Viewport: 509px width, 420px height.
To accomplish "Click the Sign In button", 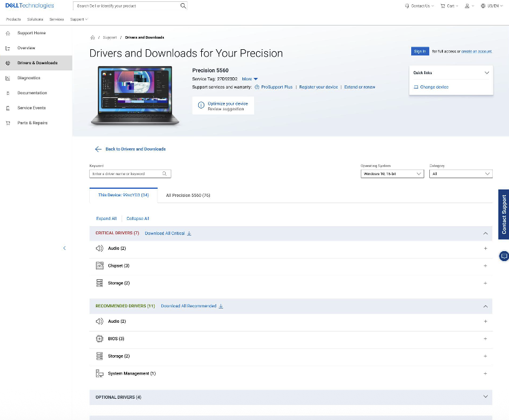I will pyautogui.click(x=420, y=51).
